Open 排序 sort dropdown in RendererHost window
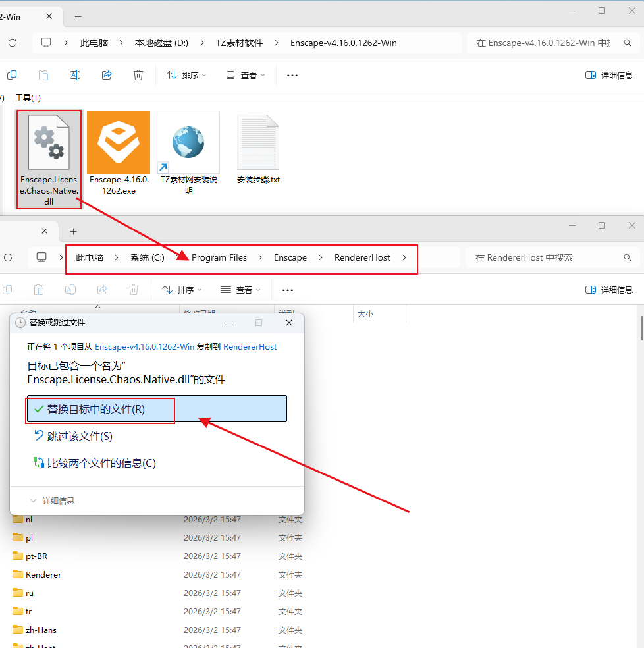The width and height of the screenshot is (644, 648). [182, 290]
